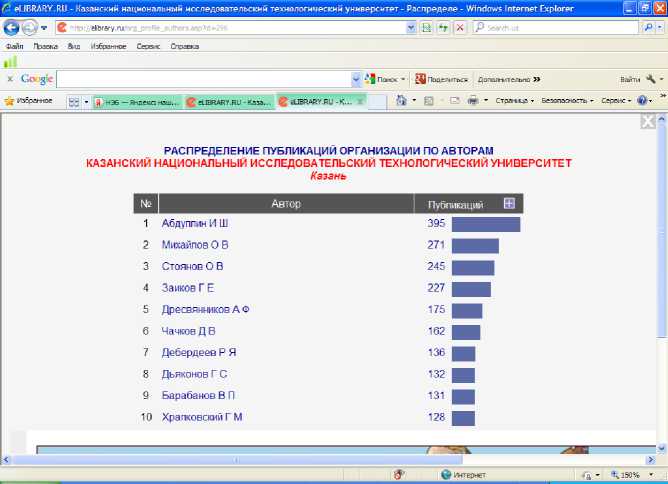668x484 pixels.
Task: Click the browser Back arrow button
Action: tap(12, 28)
